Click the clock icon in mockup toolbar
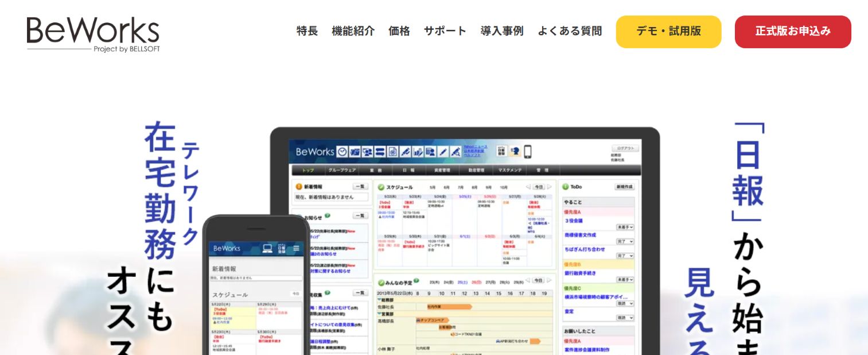 pos(342,152)
